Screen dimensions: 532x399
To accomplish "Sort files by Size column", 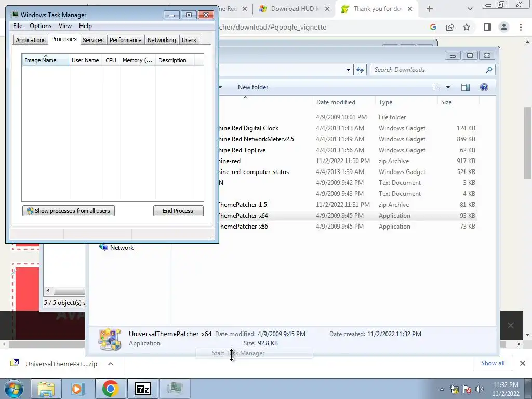I will click(x=458, y=102).
